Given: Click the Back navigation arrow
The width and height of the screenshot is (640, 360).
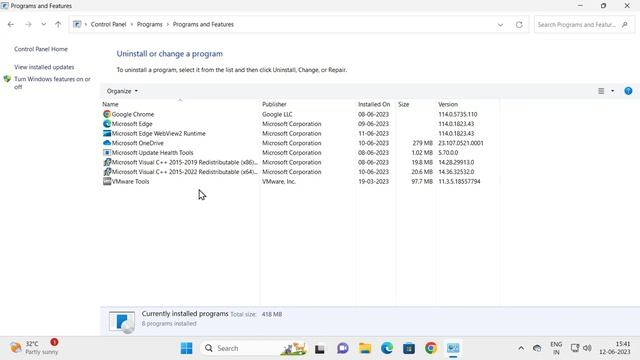Looking at the screenshot, I should [11, 24].
